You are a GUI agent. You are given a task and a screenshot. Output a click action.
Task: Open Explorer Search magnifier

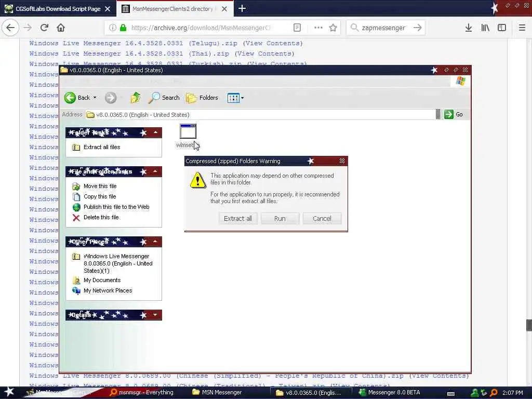point(164,98)
